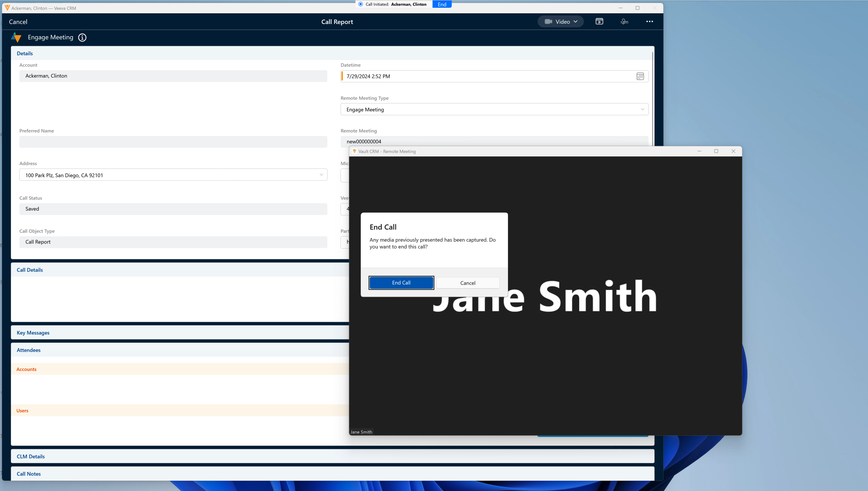Close the Remote Meeting window
Viewport: 868px width, 491px height.
(733, 151)
